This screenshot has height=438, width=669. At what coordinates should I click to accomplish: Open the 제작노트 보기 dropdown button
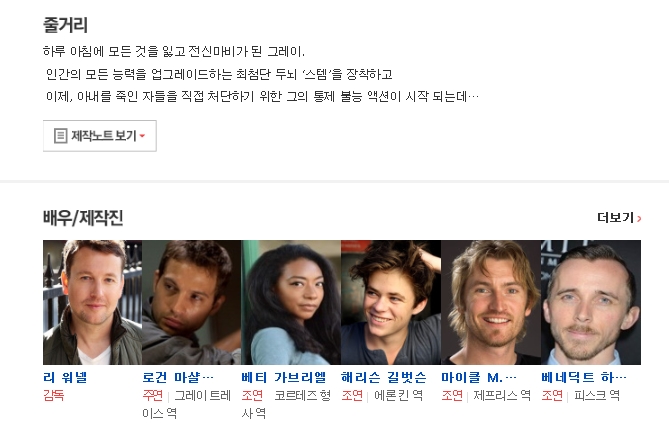tap(100, 136)
